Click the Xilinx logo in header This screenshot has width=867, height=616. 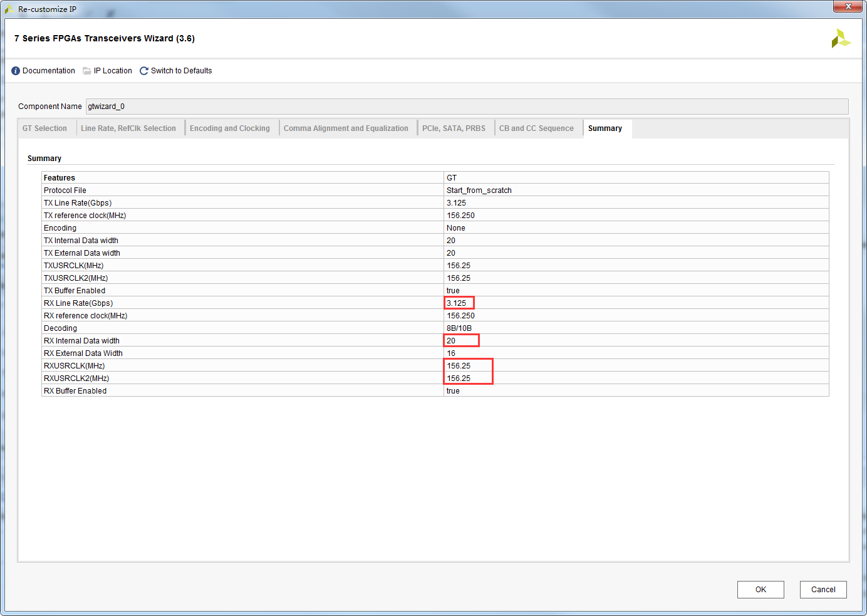click(x=841, y=39)
